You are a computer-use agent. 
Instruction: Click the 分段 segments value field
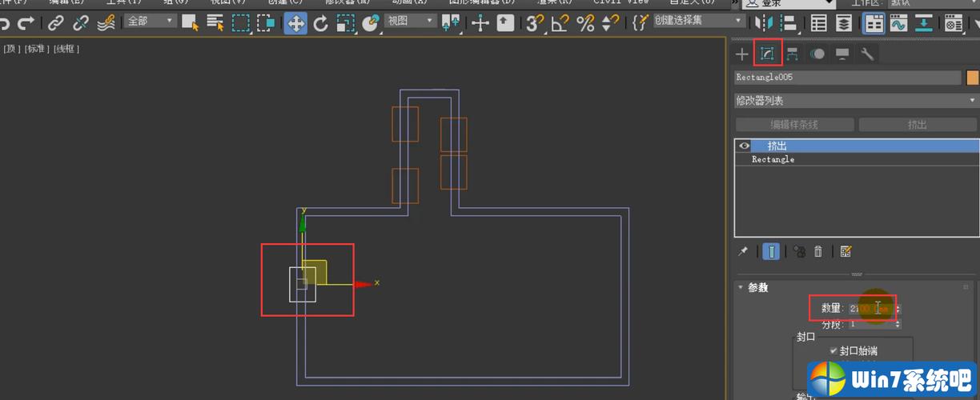click(870, 324)
